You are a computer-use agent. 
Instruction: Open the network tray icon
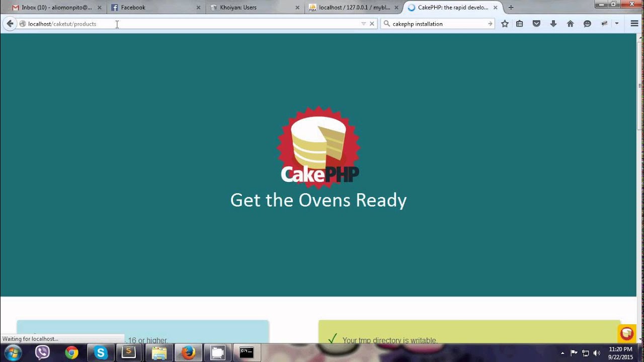click(x=586, y=353)
